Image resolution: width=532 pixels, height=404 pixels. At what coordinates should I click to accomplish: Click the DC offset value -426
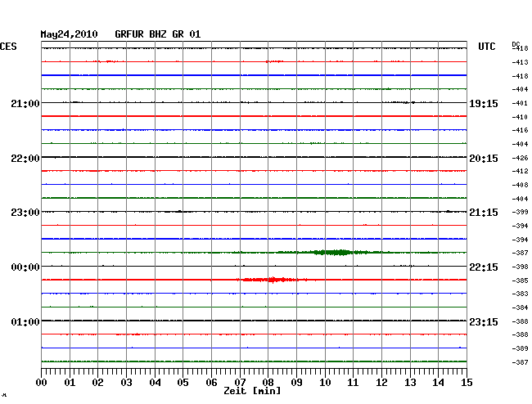click(x=520, y=158)
